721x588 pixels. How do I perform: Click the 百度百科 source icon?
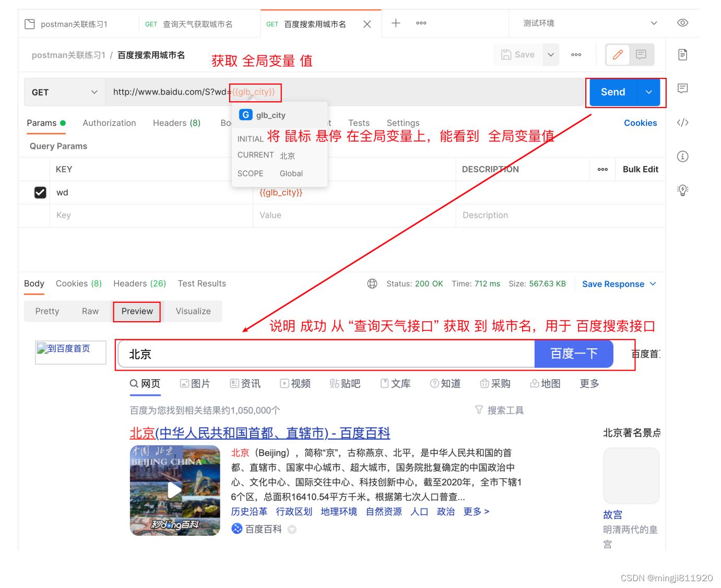click(x=237, y=528)
